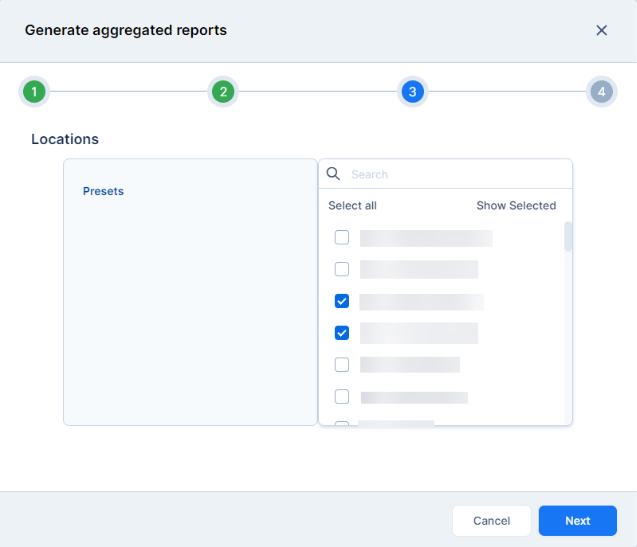Uncheck the fourth location checkbox
Viewport: 637px width, 547px height.
point(342,333)
